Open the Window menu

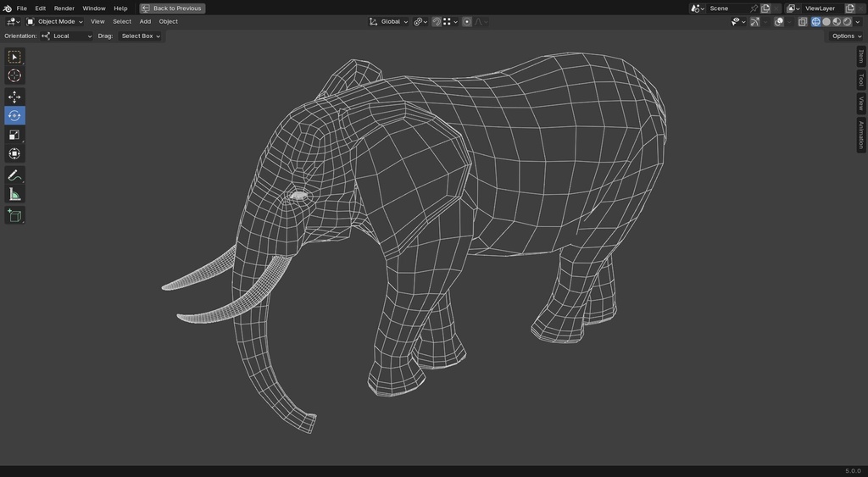pos(94,8)
